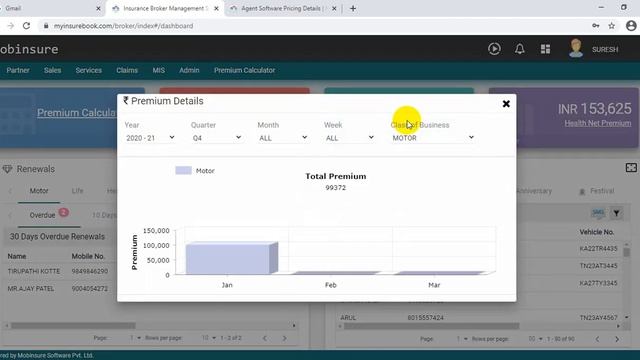Open the Partner menu

[18, 70]
